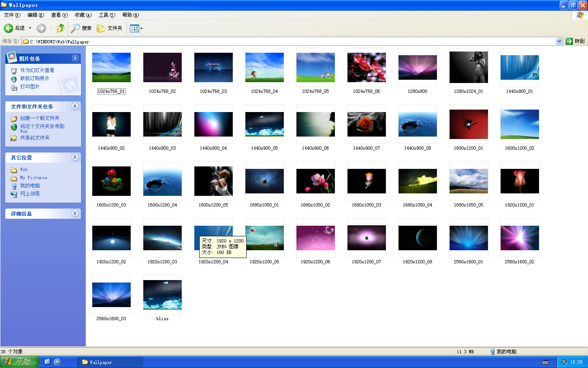Expand the 详细信息 panel
Image resolution: width=588 pixels, height=368 pixels.
[75, 213]
